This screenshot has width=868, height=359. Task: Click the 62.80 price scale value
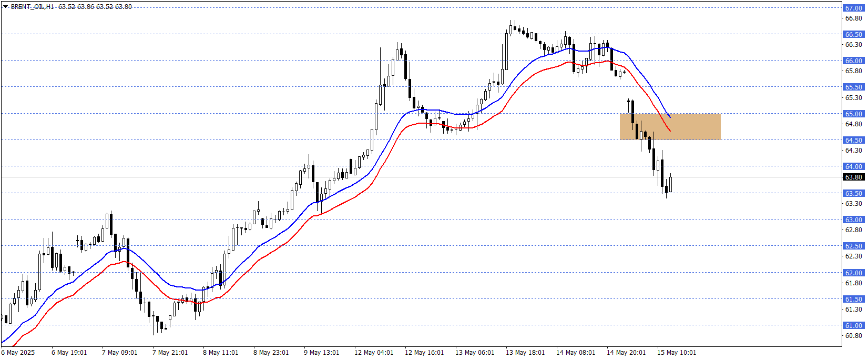click(x=853, y=230)
